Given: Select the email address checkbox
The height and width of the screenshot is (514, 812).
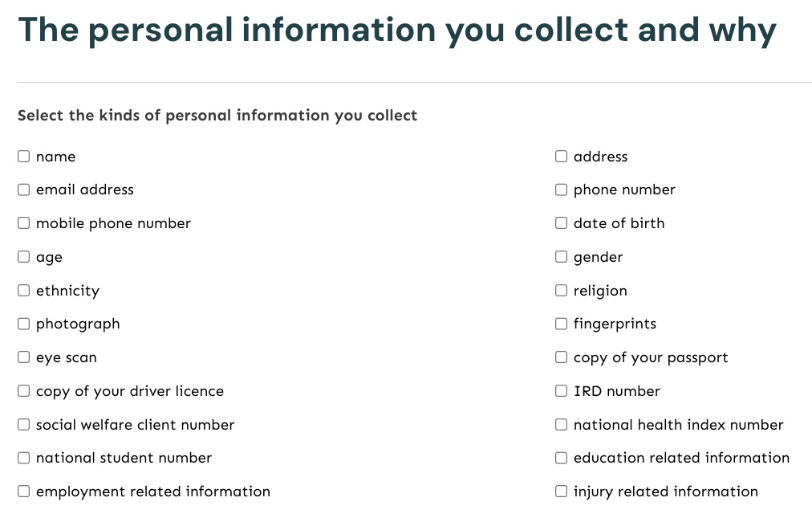Looking at the screenshot, I should (x=24, y=190).
